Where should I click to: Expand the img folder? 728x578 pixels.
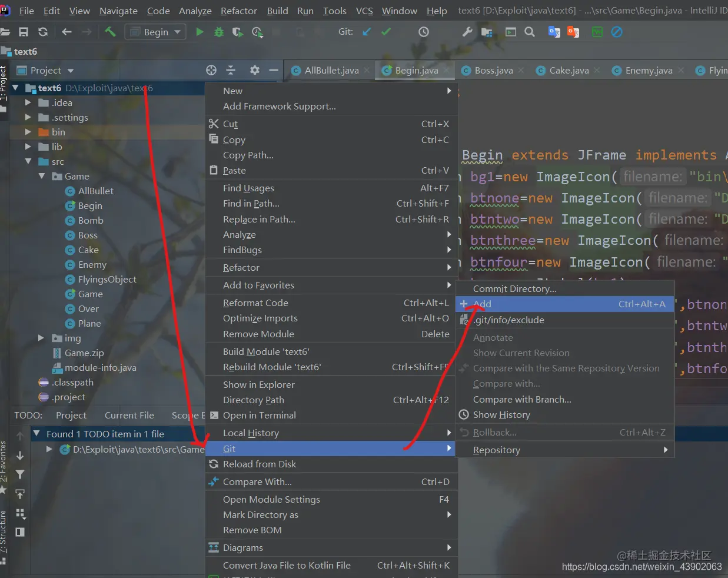tap(41, 338)
